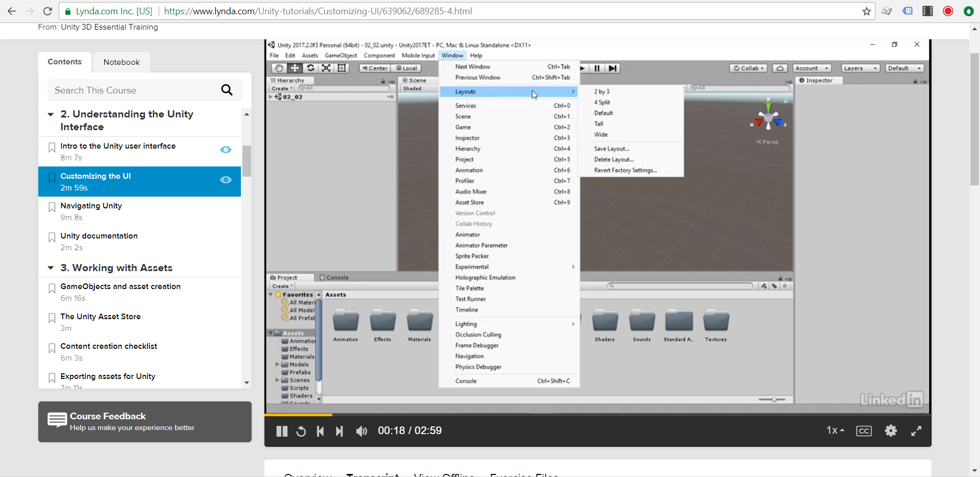Expand the Lighting submenu entry
980x477 pixels.
click(x=509, y=324)
